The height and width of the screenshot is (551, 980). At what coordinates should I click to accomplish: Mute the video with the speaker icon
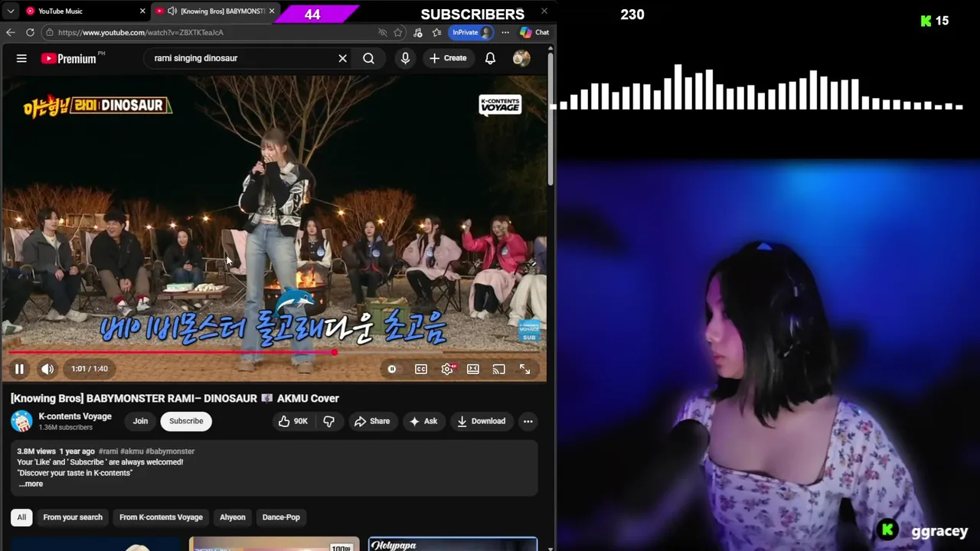(x=47, y=369)
